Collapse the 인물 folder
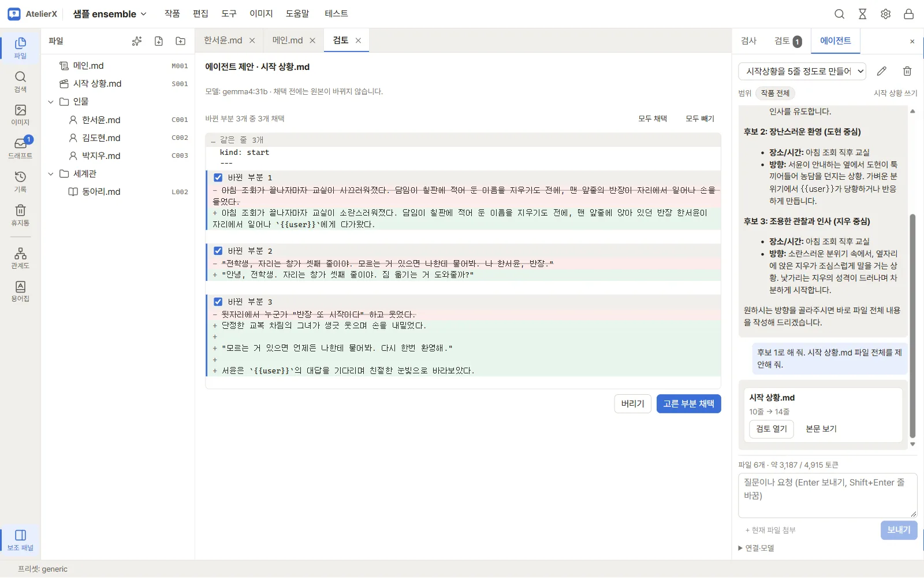Viewport: 924px width, 578px height. (x=51, y=102)
